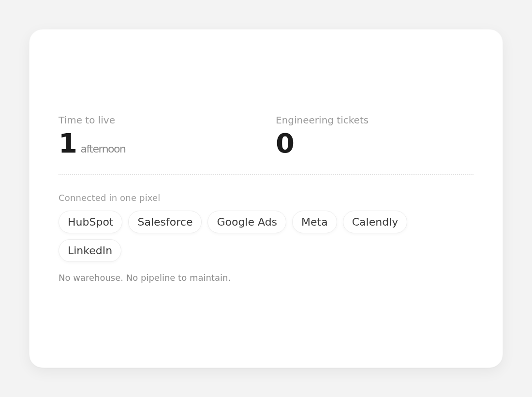The width and height of the screenshot is (532, 397).
Task: Select the LinkedIn chip on second row
Action: click(90, 251)
